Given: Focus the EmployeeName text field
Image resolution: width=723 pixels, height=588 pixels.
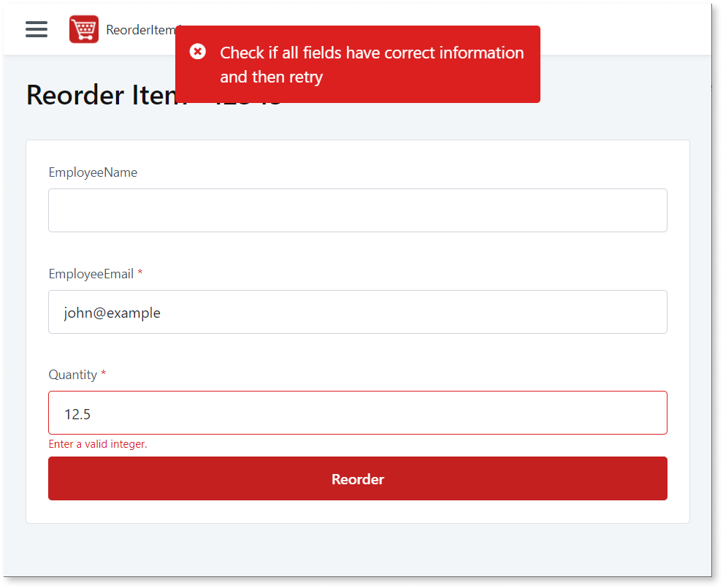Looking at the screenshot, I should pos(357,210).
